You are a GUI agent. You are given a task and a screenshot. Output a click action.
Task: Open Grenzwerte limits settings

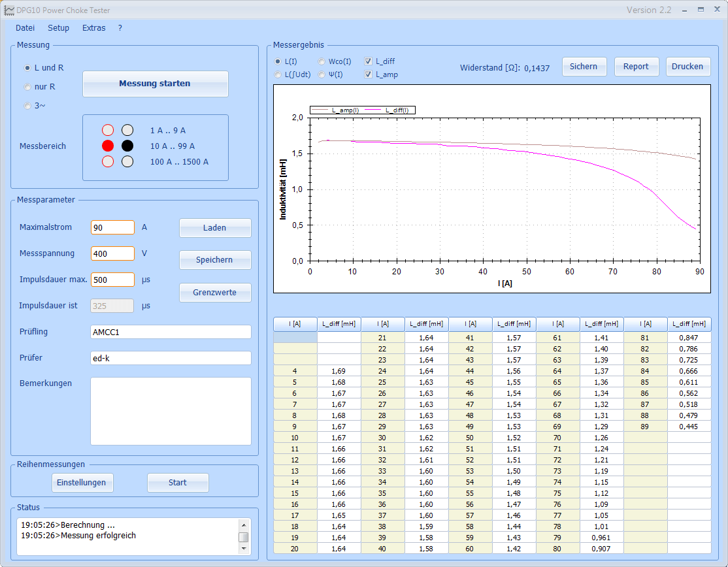pyautogui.click(x=214, y=293)
